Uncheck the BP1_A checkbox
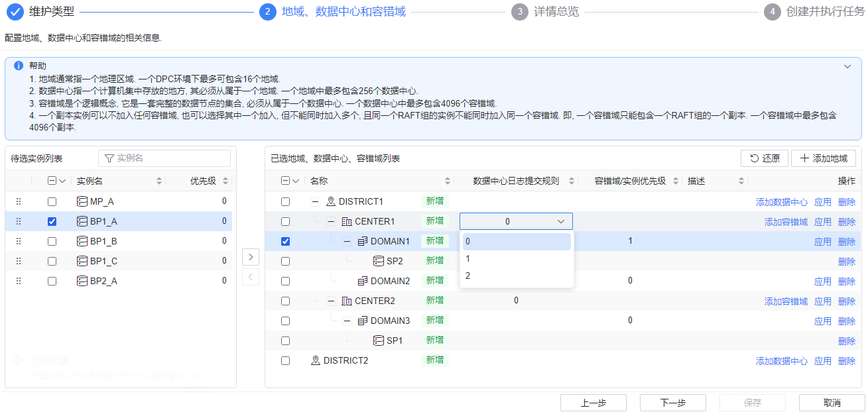This screenshot has width=868, height=414. (52, 221)
